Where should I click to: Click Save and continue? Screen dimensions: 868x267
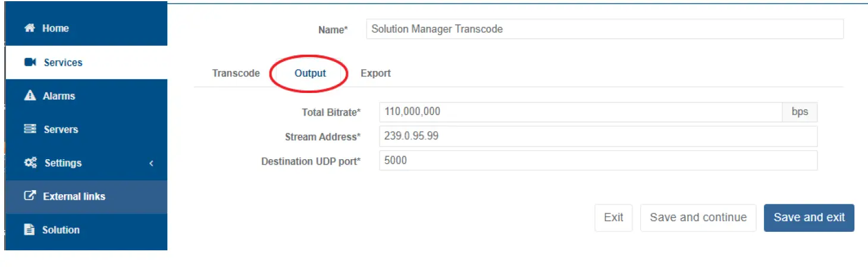tap(698, 218)
